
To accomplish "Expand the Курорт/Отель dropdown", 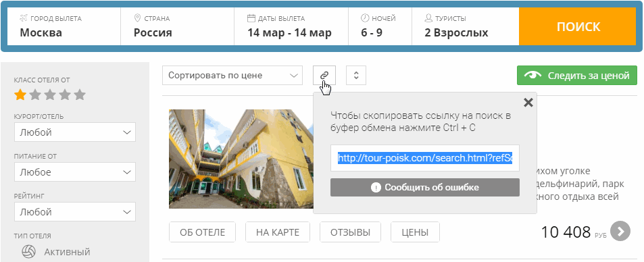I will pyautogui.click(x=75, y=132).
